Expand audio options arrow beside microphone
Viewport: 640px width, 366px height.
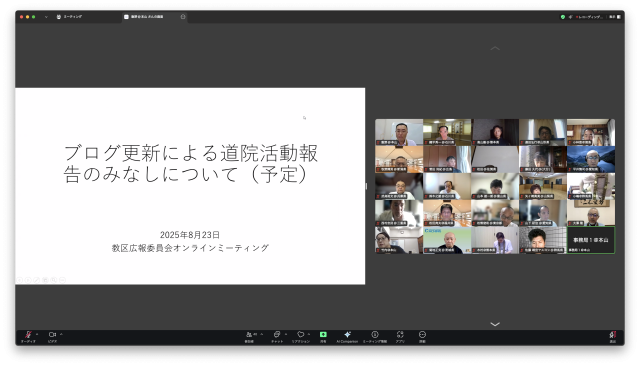37,334
